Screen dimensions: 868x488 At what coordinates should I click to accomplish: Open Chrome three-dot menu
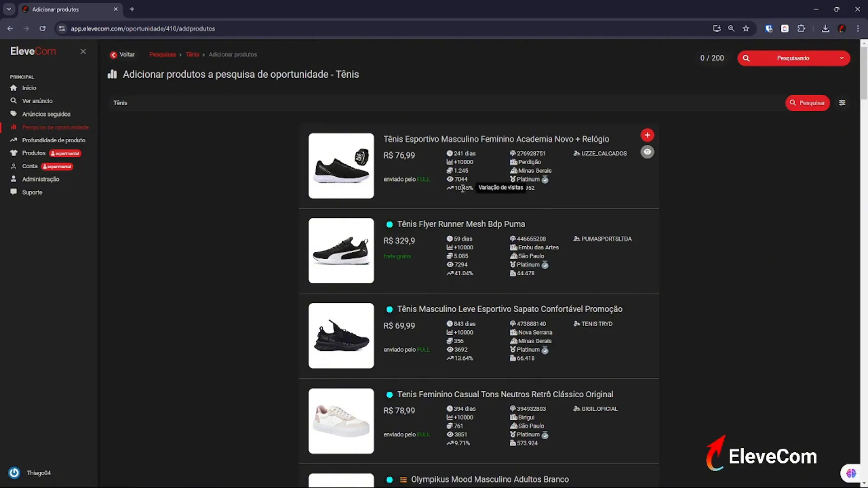858,28
